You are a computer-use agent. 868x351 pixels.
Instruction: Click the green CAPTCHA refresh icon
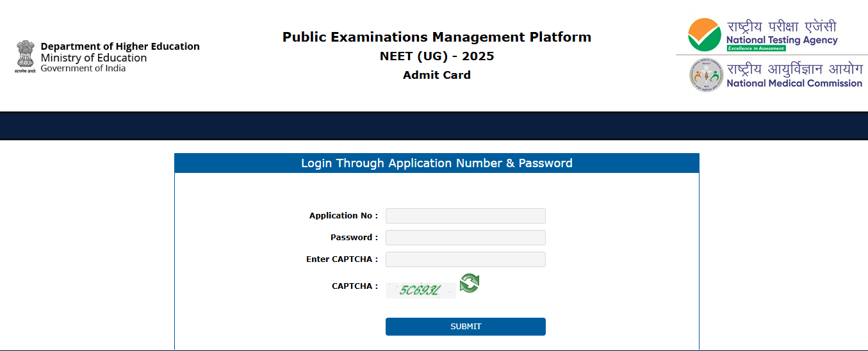(x=469, y=282)
